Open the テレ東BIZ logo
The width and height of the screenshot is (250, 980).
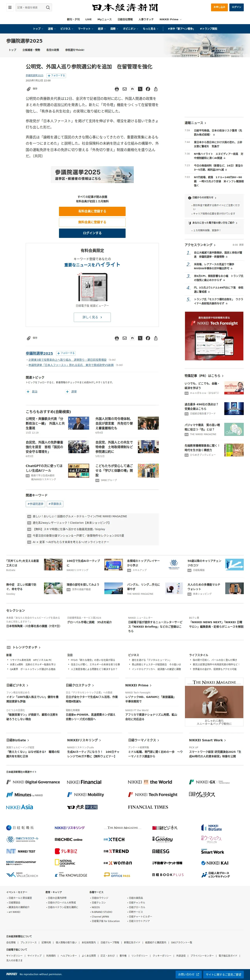click(66, 851)
